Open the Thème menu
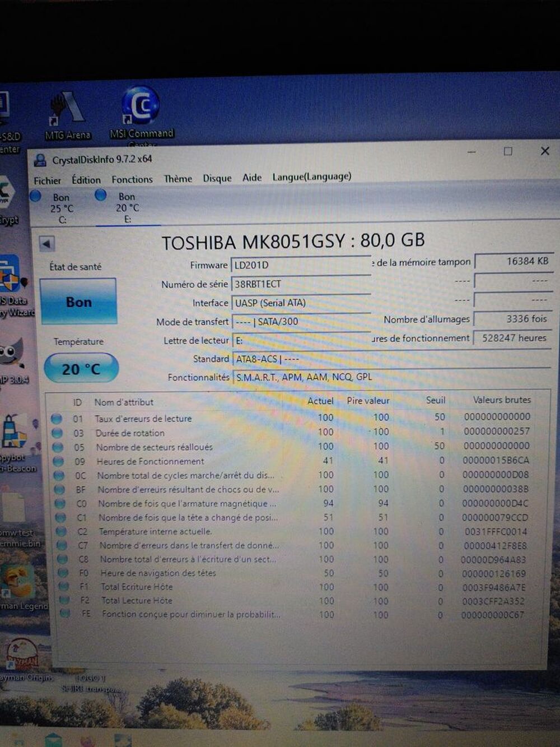Image resolution: width=560 pixels, height=747 pixels. click(x=178, y=179)
